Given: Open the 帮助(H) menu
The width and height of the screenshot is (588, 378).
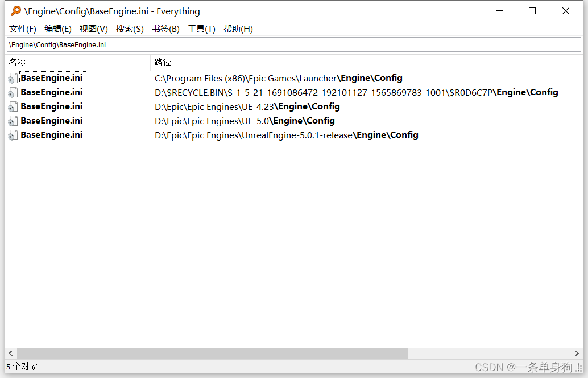Looking at the screenshot, I should click(238, 29).
